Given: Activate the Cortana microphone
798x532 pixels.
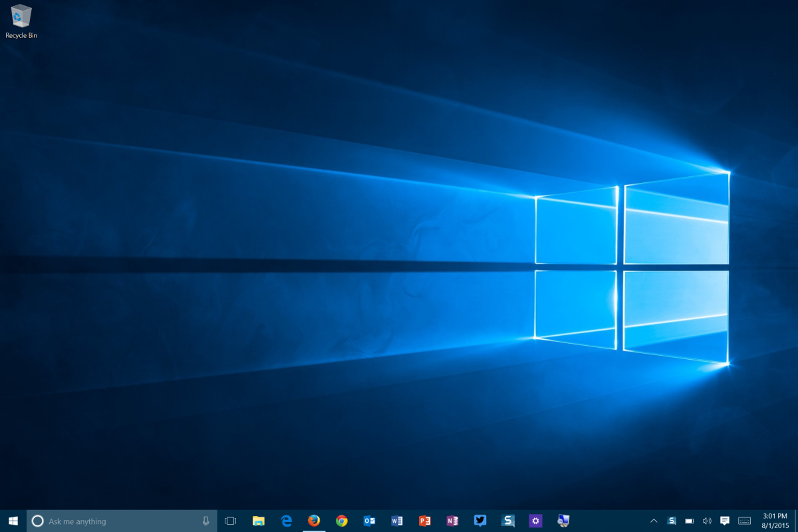Looking at the screenshot, I should (206, 521).
